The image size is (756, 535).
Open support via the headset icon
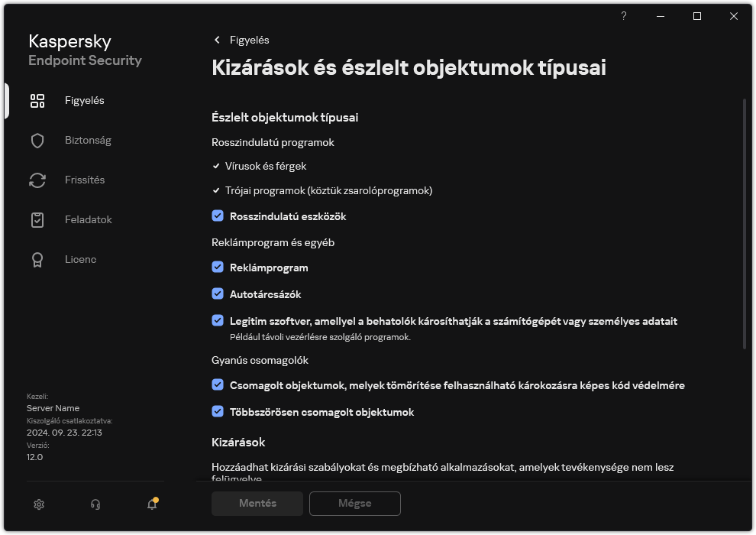click(x=95, y=504)
